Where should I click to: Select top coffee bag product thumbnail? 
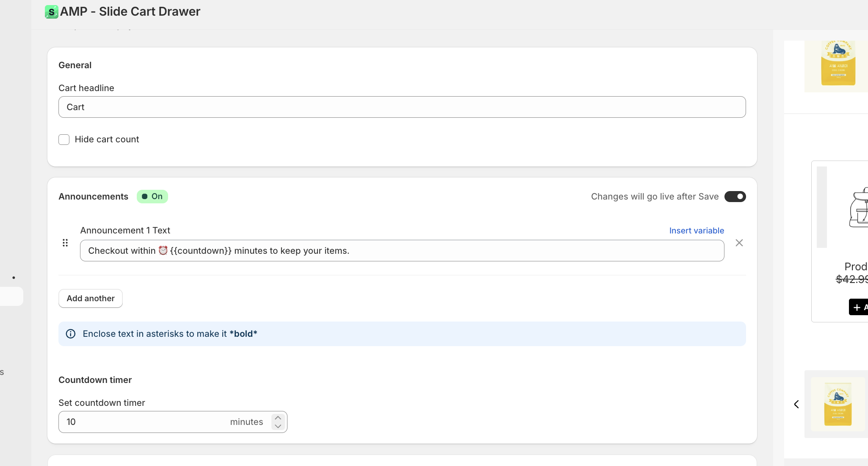tap(838, 64)
